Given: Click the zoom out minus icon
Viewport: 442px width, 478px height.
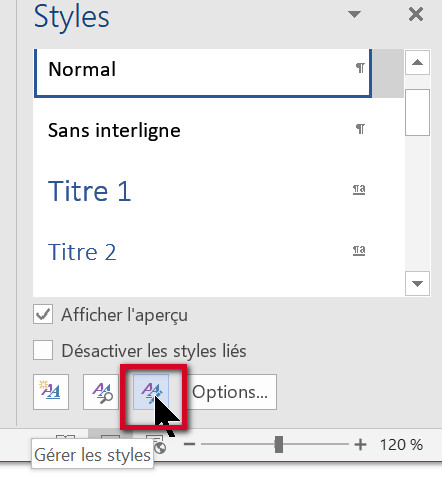Looking at the screenshot, I should [x=189, y=444].
